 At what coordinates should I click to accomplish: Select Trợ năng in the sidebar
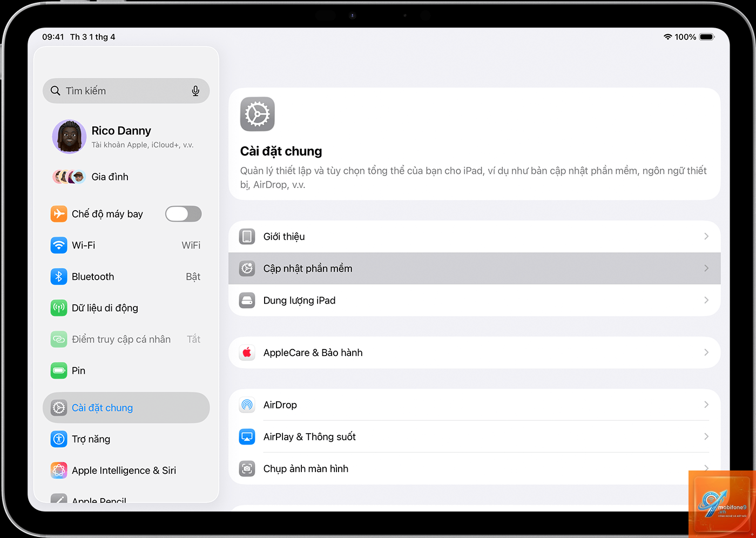[126, 439]
